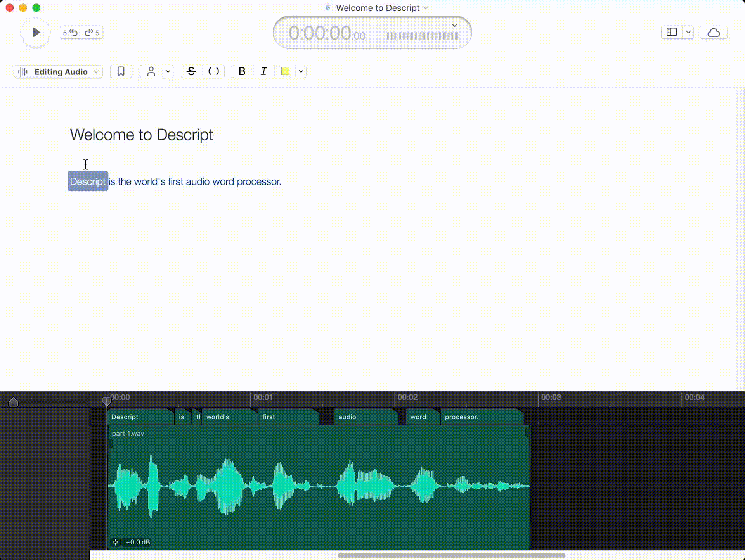Image resolution: width=745 pixels, height=560 pixels.
Task: Click the speaker label person icon
Action: (151, 71)
